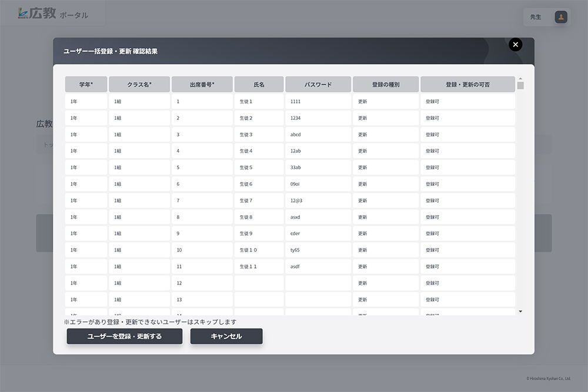Click 1組 class cell in 生徒３ row

coord(139,135)
